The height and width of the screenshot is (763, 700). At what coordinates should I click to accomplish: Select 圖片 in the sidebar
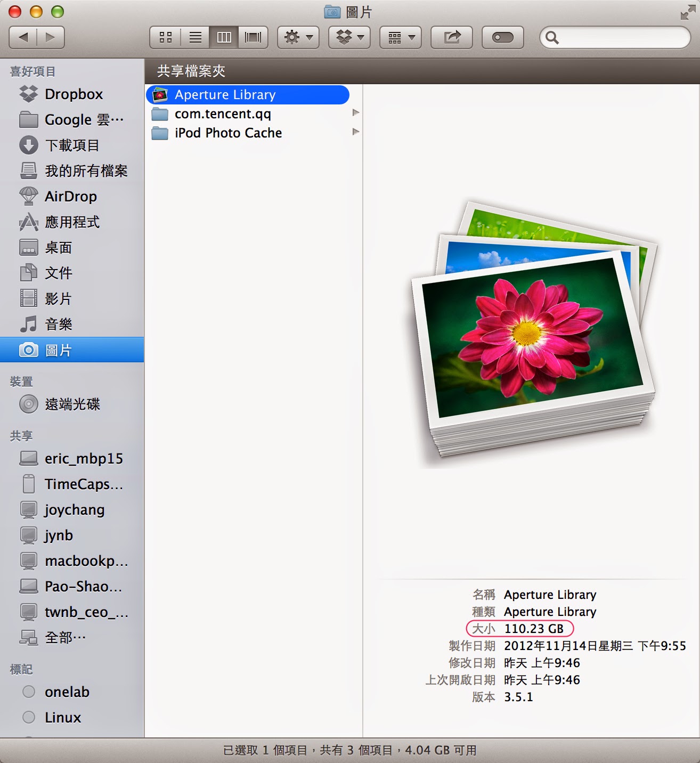pos(72,350)
